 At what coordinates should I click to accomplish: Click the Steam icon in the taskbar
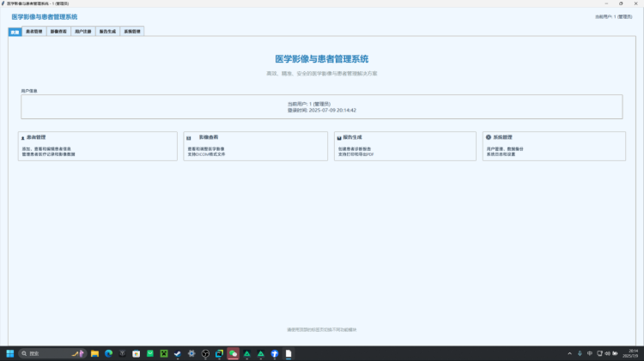coord(178,353)
